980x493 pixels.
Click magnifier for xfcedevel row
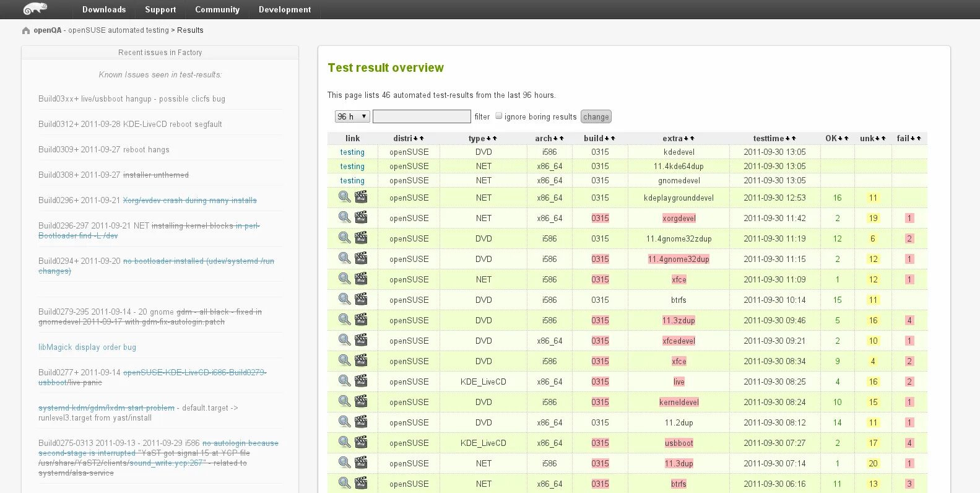pos(344,339)
